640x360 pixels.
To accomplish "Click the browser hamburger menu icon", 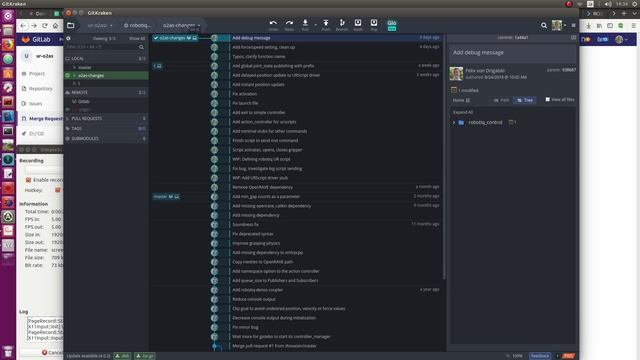I will (x=634, y=25).
